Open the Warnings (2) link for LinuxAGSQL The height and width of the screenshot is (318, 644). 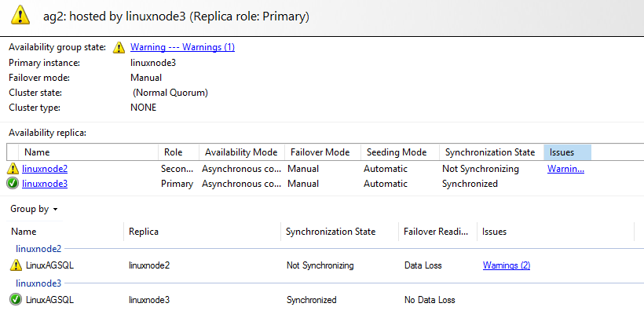(x=506, y=265)
